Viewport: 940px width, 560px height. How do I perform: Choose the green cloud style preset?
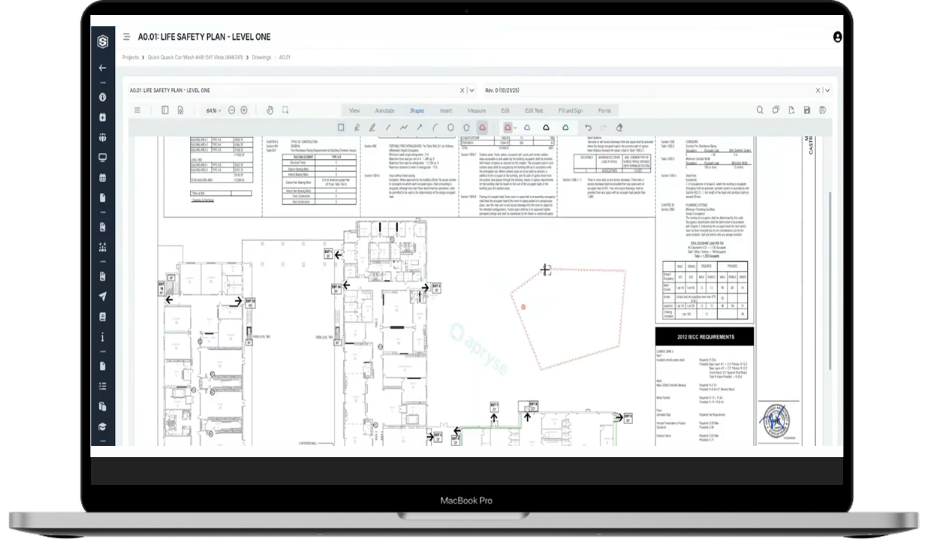(x=565, y=128)
